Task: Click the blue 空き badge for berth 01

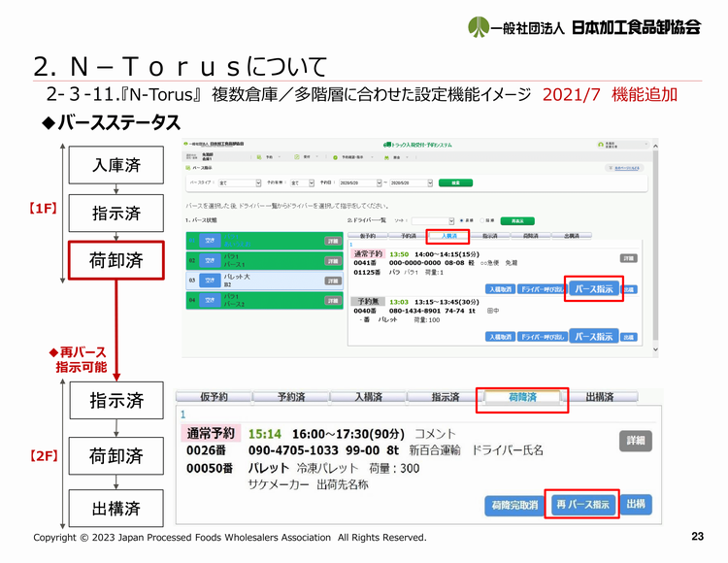Action: 210,241
